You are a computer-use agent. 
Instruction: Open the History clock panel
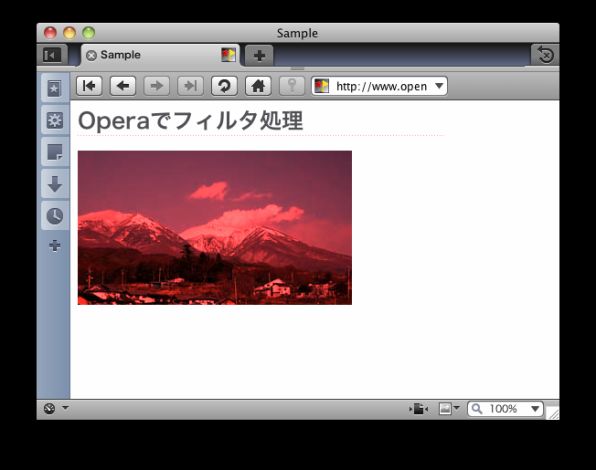pyautogui.click(x=55, y=216)
